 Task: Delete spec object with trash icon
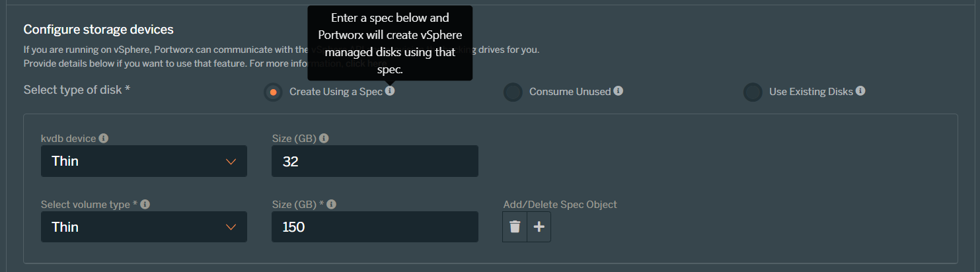click(x=515, y=227)
